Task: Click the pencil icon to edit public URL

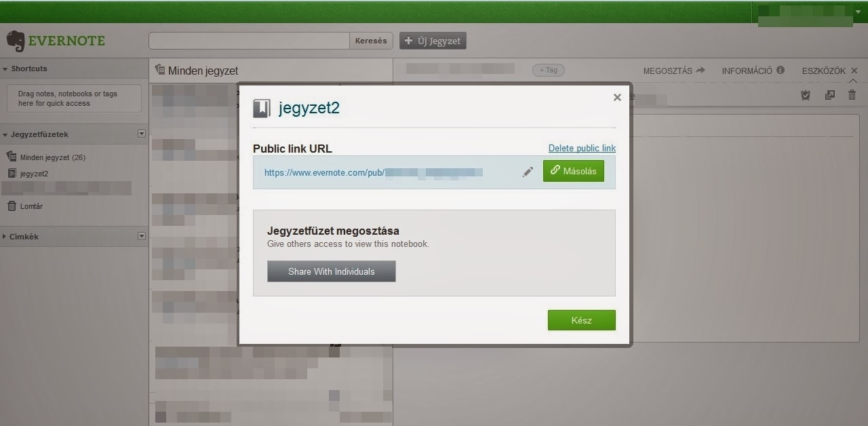Action: 528,172
